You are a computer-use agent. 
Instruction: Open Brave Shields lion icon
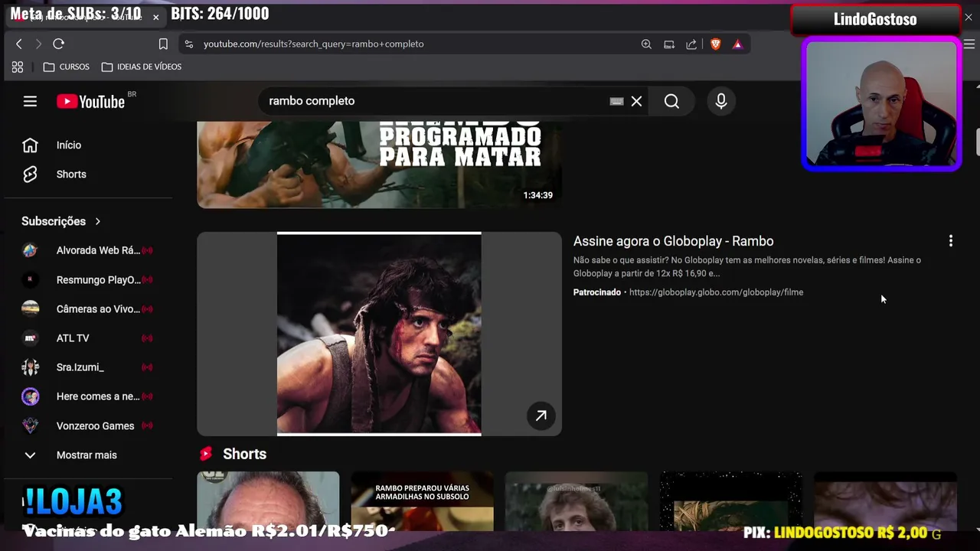[715, 44]
